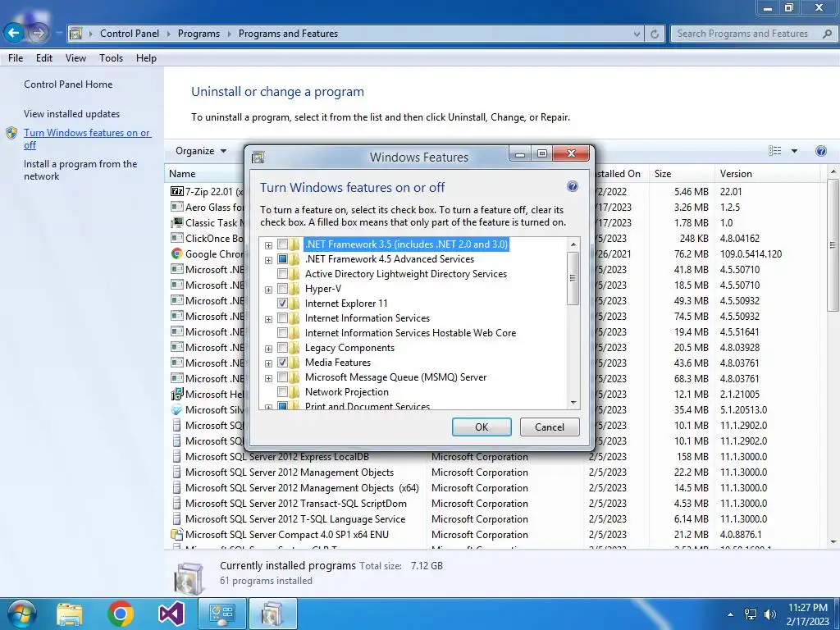Image resolution: width=840 pixels, height=630 pixels.
Task: Click the Control Panel taskbar button
Action: pos(221,614)
